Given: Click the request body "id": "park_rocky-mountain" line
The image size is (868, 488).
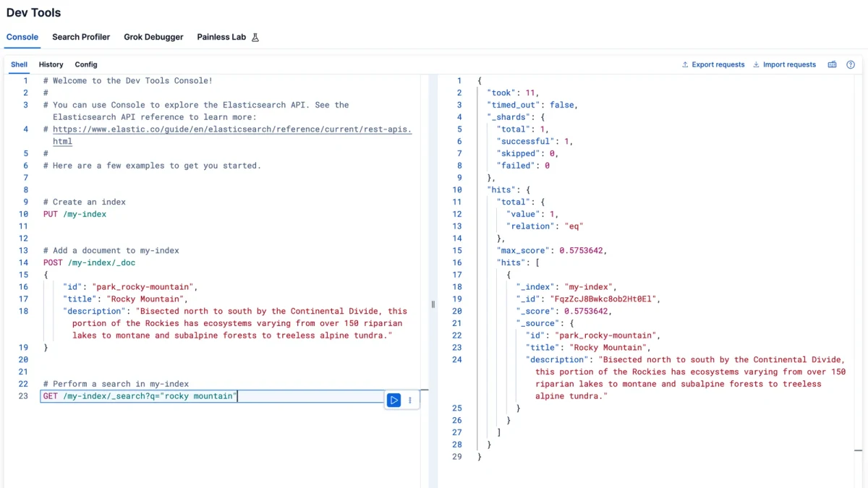Looking at the screenshot, I should point(130,286).
